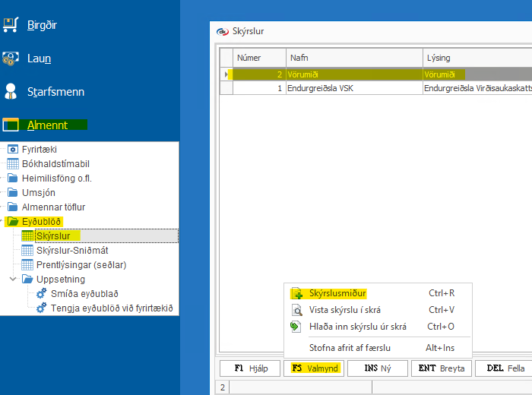
Task: Sort by the Nafn column header
Action: coord(353,58)
